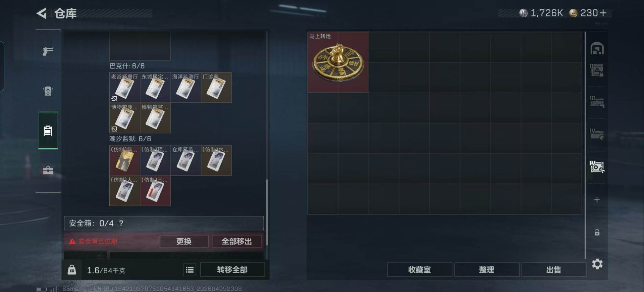Add a new storage container with plus icon
Viewport: 644px width, 292px height.
click(597, 200)
